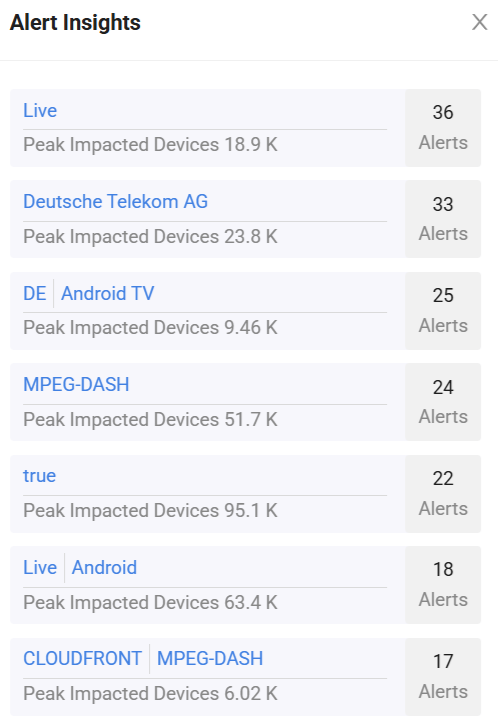Image resolution: width=498 pixels, height=720 pixels.
Task: Click Peak Impacted Devices 95.1 K text
Action: pyautogui.click(x=151, y=511)
